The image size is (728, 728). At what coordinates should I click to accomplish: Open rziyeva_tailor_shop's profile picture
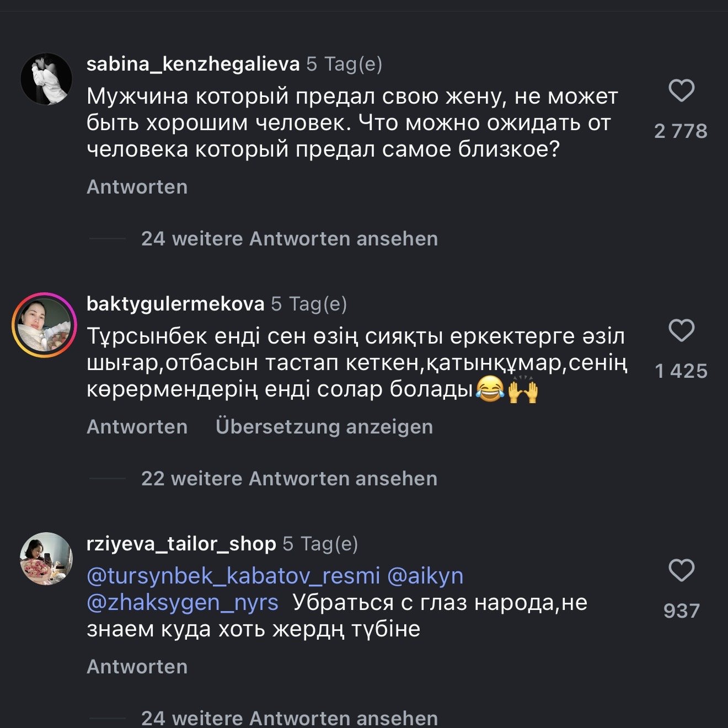[46, 558]
